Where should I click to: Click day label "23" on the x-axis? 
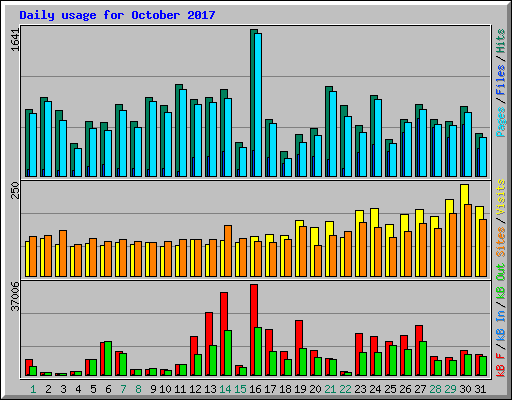[360, 389]
